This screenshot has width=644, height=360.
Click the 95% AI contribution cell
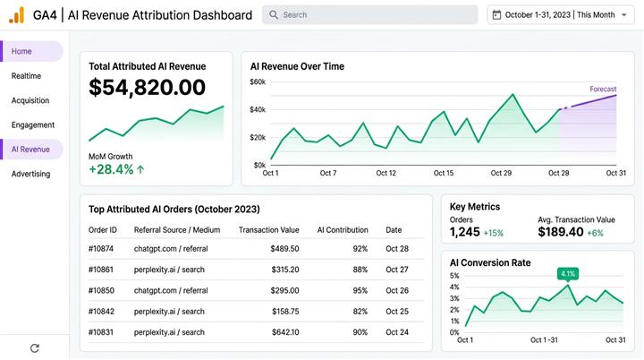[x=360, y=290]
